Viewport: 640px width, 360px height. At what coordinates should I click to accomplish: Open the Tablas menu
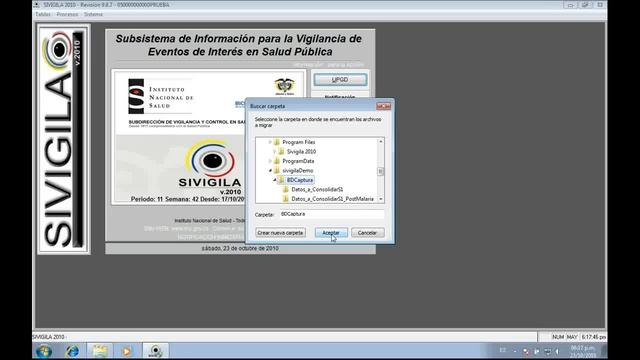coord(43,14)
